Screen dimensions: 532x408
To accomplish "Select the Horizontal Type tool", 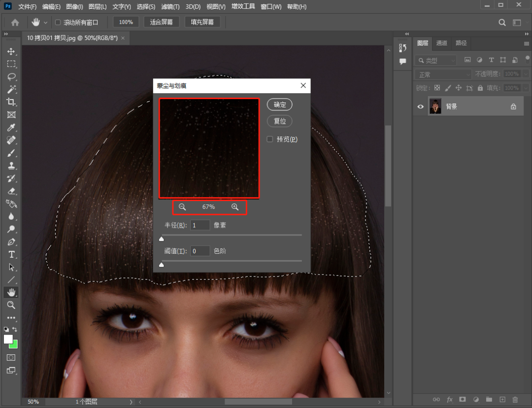I will tap(11, 255).
